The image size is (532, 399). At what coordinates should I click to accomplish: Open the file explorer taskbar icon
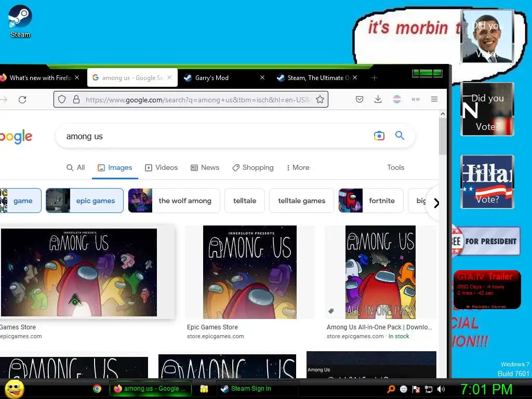coord(204,389)
